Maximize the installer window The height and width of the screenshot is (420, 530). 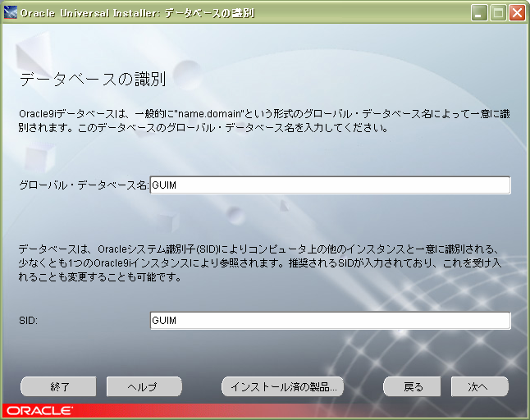[x=498, y=13]
